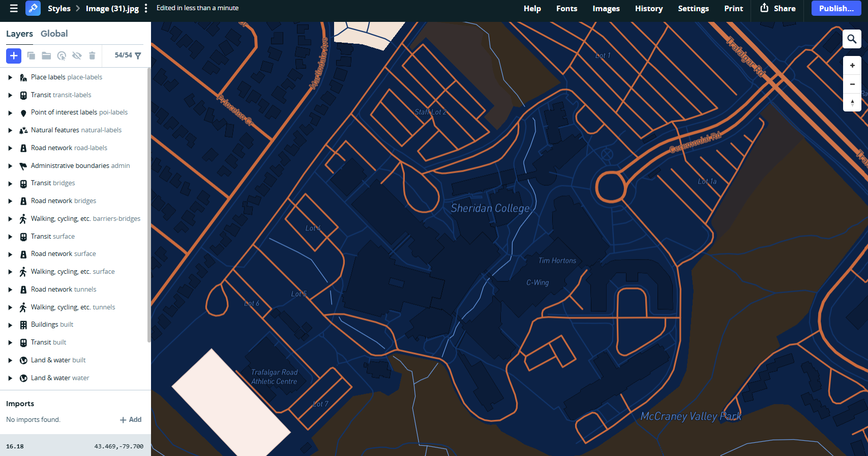Click the group layers folder icon
868x456 pixels.
click(46, 55)
